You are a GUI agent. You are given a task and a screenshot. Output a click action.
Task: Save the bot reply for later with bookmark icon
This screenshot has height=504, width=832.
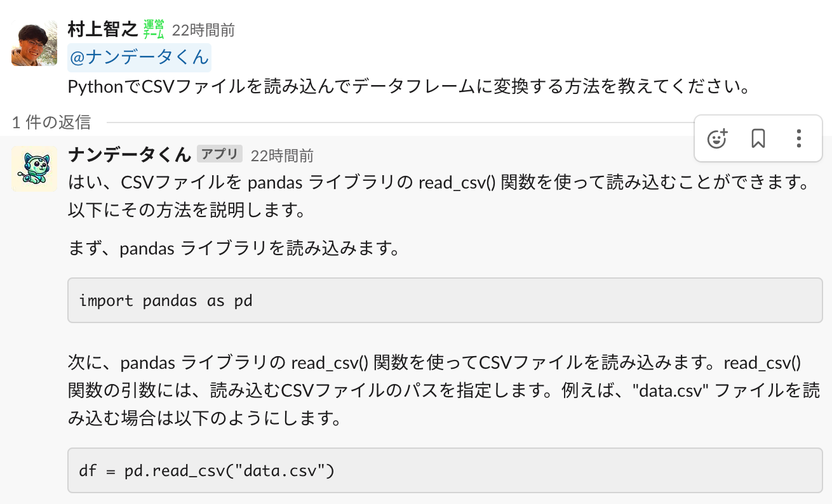tap(758, 138)
